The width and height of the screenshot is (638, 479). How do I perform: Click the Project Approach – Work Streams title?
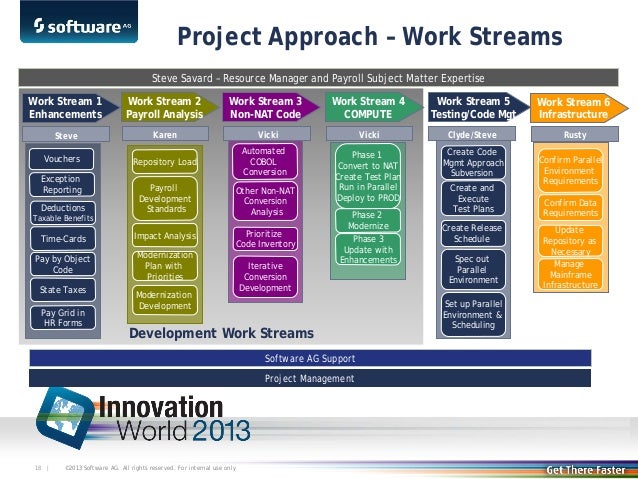(x=370, y=37)
